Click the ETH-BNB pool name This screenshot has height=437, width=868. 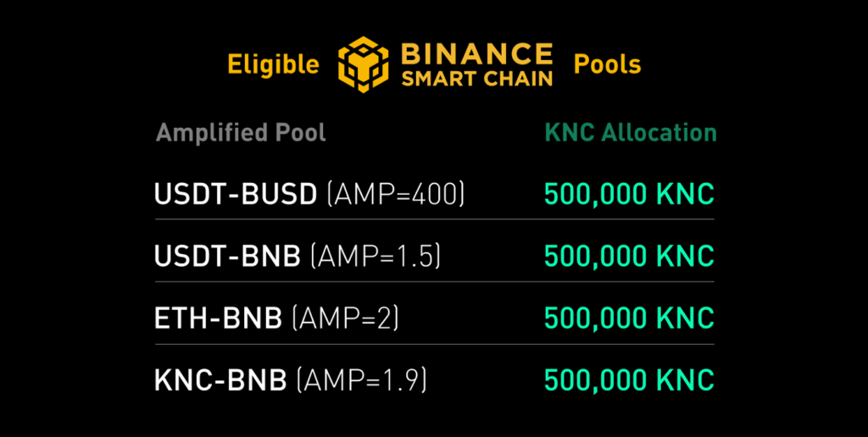point(218,318)
